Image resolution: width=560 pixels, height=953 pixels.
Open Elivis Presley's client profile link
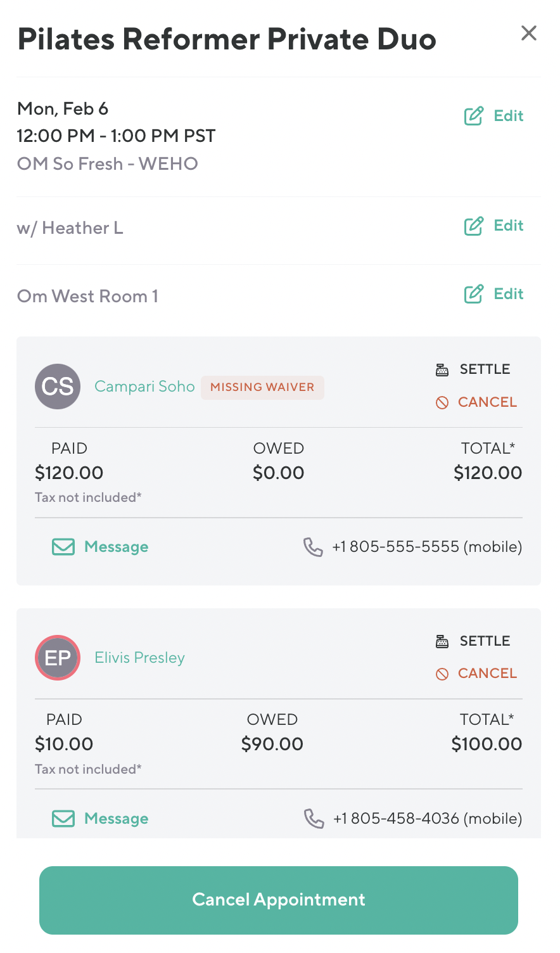pos(139,658)
